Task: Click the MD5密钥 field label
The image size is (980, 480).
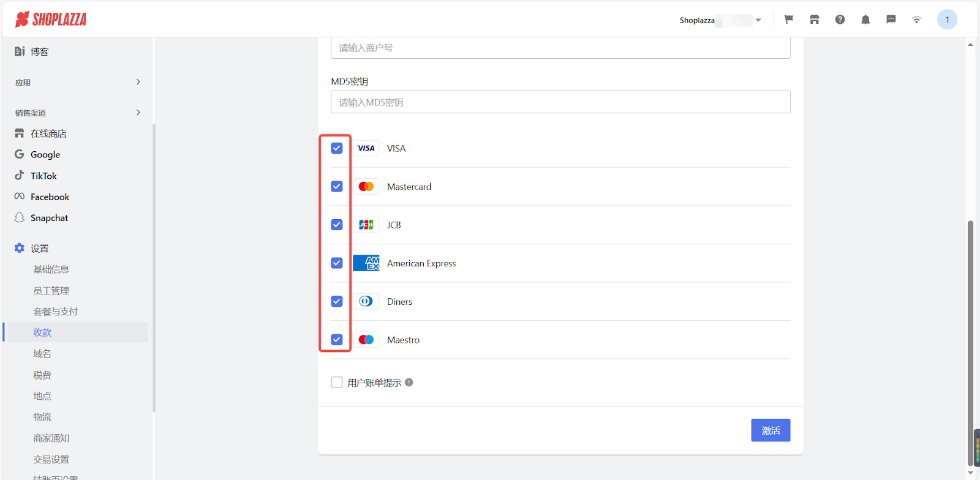Action: point(350,81)
